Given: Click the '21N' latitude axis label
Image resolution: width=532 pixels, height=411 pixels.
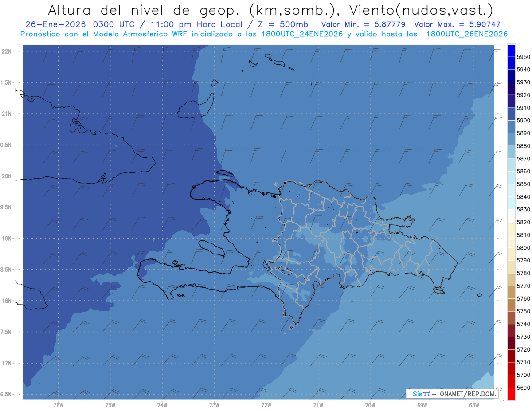Looking at the screenshot, I should pyautogui.click(x=7, y=114).
